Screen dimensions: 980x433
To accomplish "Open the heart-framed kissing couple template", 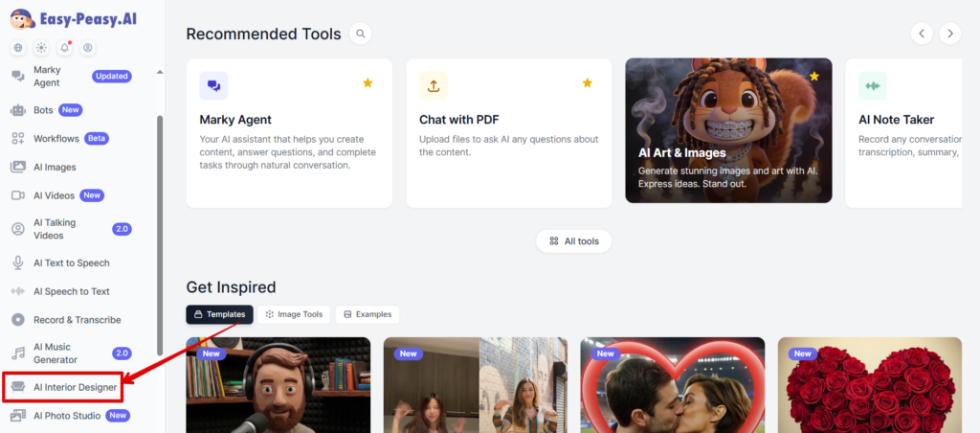I will click(673, 385).
